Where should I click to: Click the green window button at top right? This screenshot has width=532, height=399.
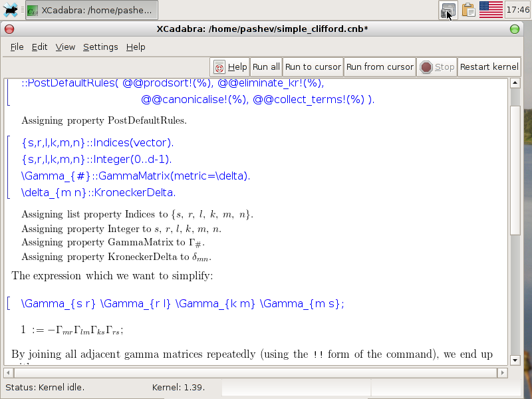point(515,29)
